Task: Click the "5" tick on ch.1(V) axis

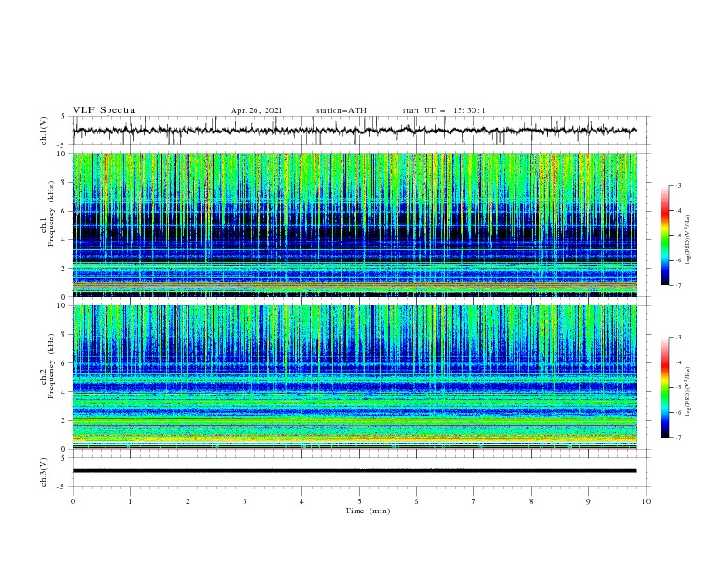Action: (63, 116)
